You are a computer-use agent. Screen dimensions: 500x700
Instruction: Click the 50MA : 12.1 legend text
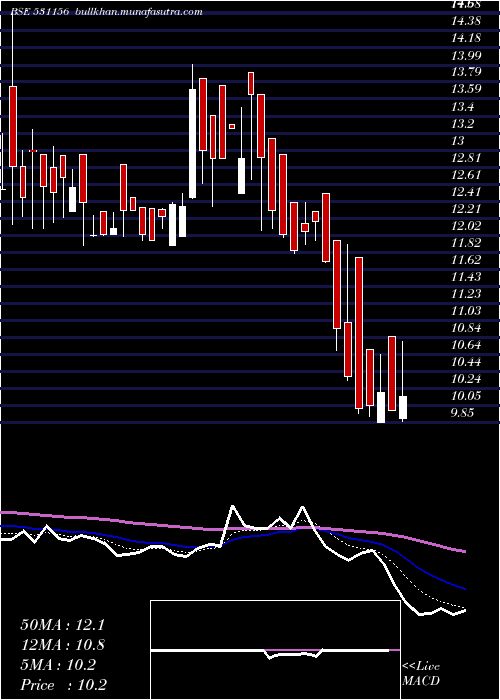[x=62, y=625]
